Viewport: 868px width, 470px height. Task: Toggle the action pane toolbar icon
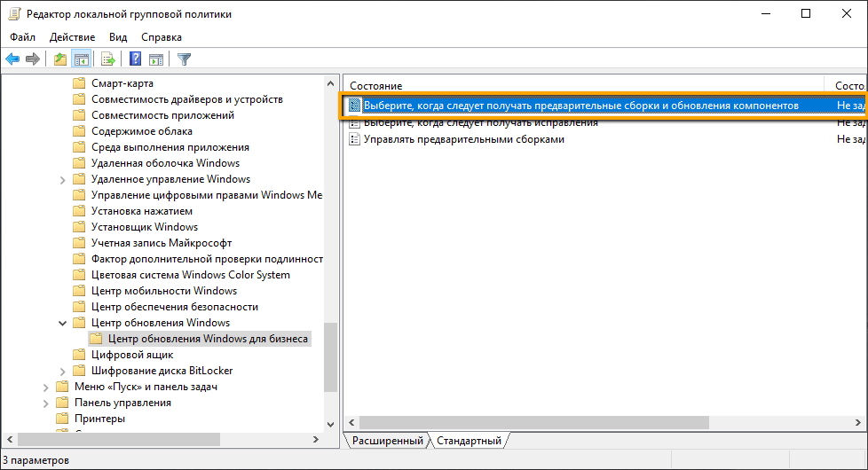pyautogui.click(x=156, y=59)
